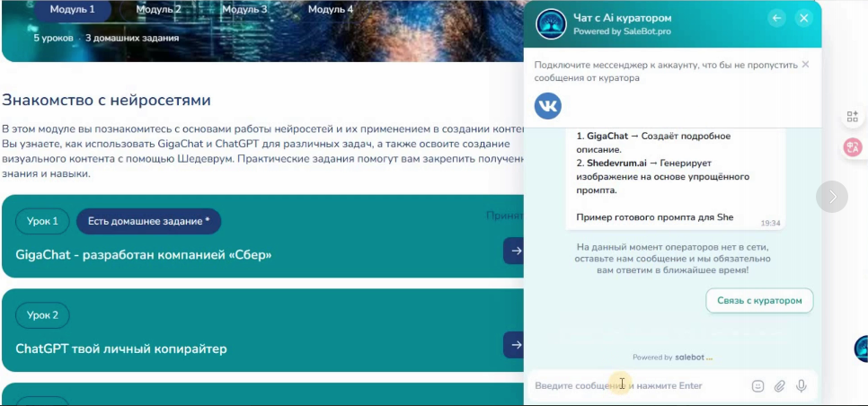Open the salebot link in chat footer
868x406 pixels.
tap(693, 357)
